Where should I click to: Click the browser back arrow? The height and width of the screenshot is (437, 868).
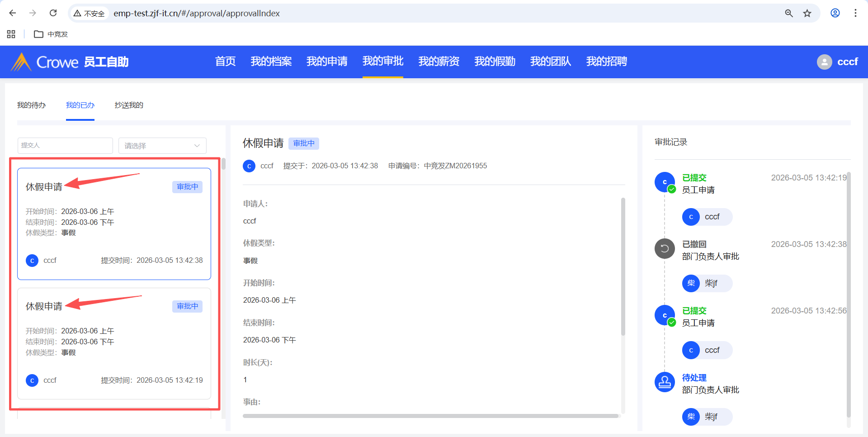pyautogui.click(x=13, y=13)
